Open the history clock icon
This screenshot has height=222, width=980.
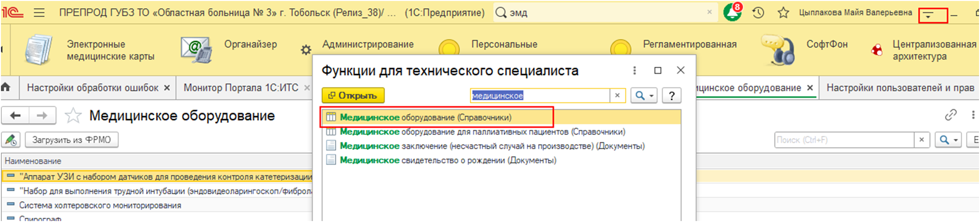758,13
